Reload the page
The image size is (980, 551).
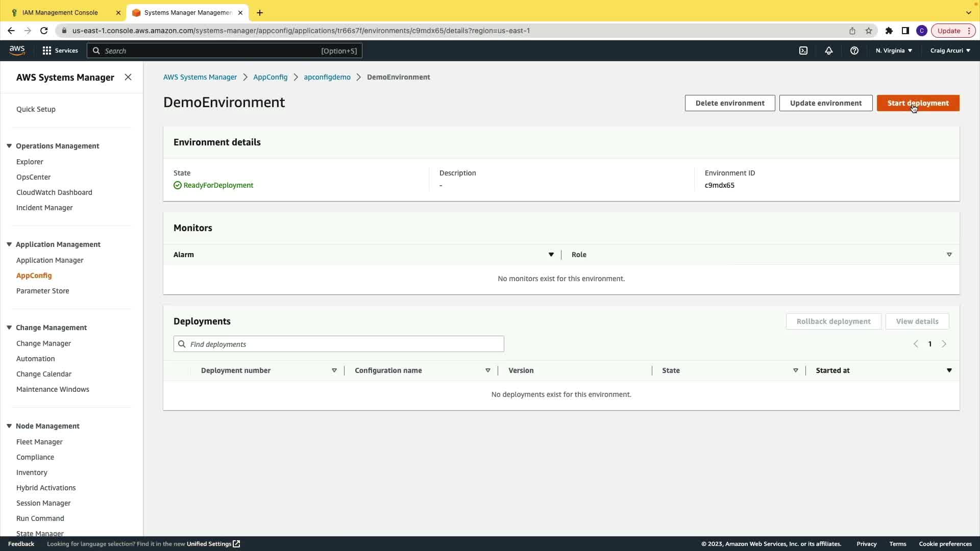pyautogui.click(x=44, y=31)
